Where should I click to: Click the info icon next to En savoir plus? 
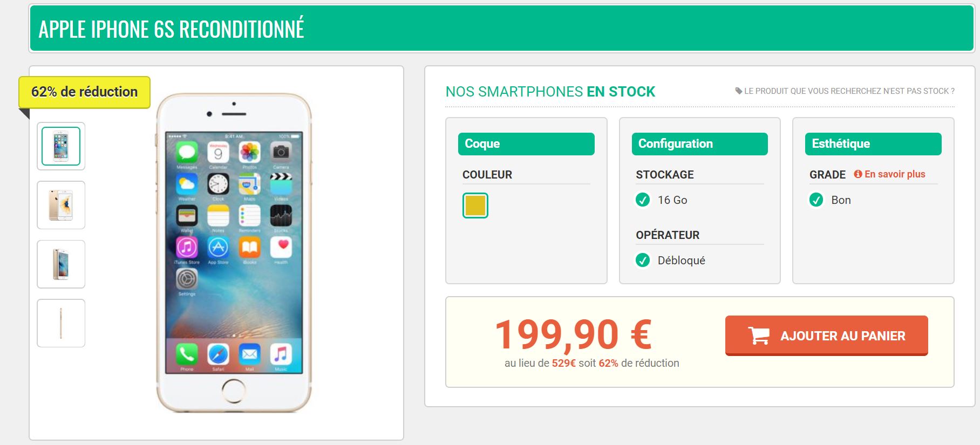point(857,174)
